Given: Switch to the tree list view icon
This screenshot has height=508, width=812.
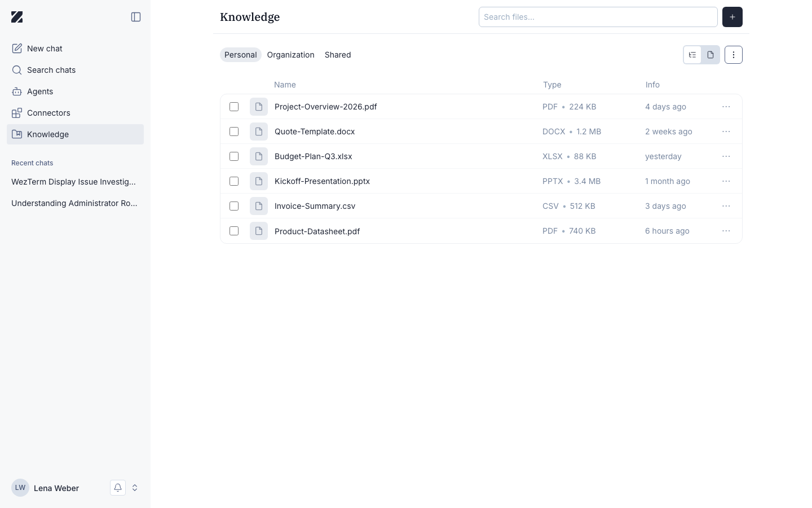Looking at the screenshot, I should coord(692,55).
